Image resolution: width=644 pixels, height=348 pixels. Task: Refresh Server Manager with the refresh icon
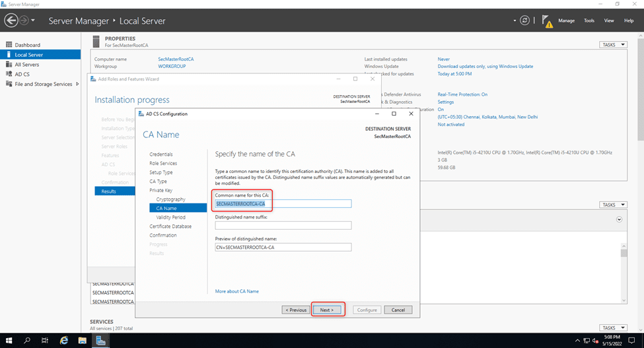[524, 20]
